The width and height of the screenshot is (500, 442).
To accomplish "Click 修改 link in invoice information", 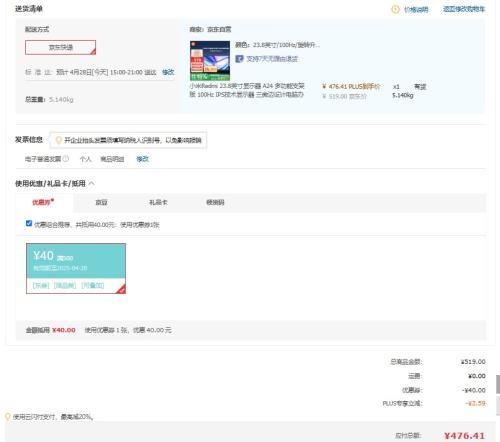I will [142, 159].
